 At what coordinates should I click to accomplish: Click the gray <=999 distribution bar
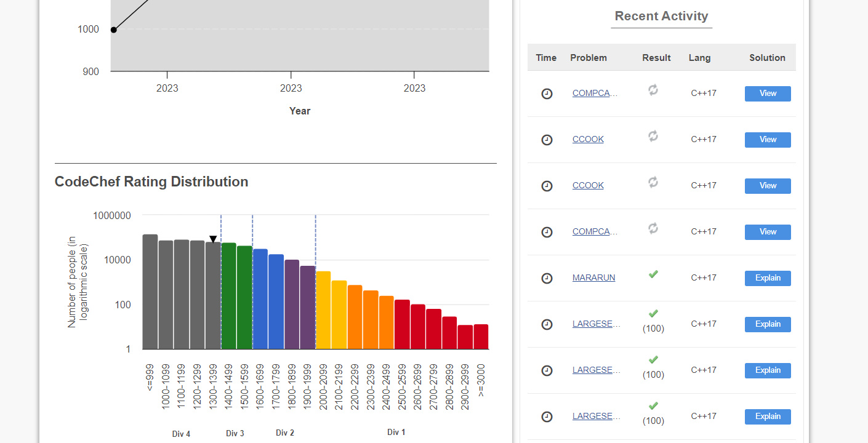150,292
